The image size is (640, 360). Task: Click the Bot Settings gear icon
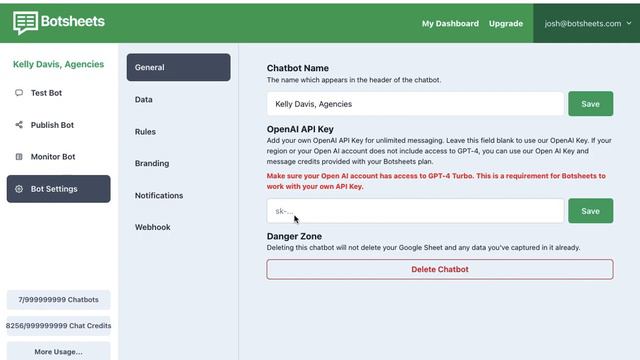click(19, 189)
